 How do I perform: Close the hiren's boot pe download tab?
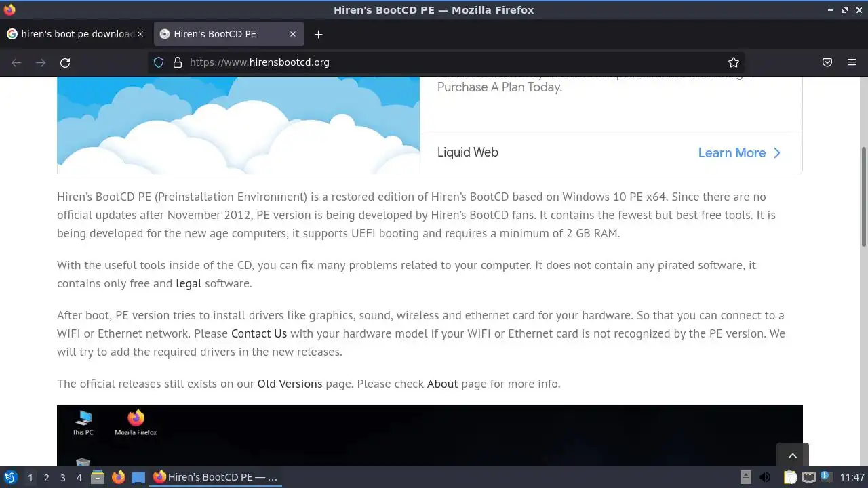tap(140, 34)
